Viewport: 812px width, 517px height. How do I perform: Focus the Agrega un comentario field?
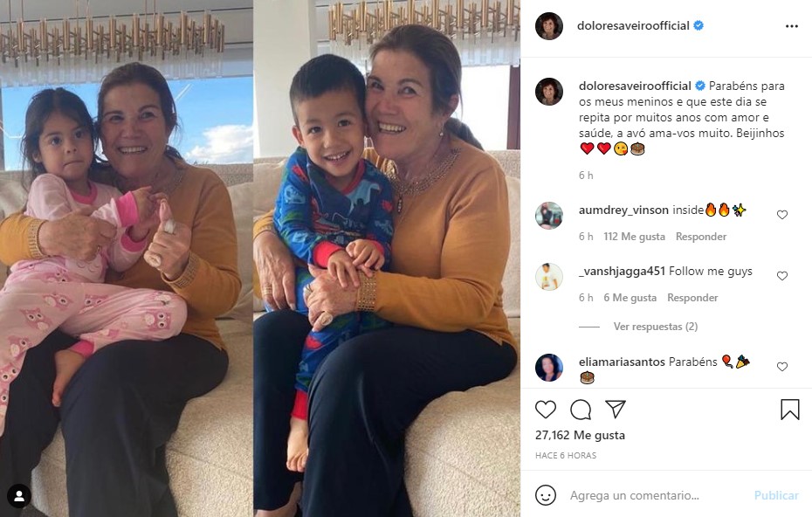pyautogui.click(x=635, y=495)
